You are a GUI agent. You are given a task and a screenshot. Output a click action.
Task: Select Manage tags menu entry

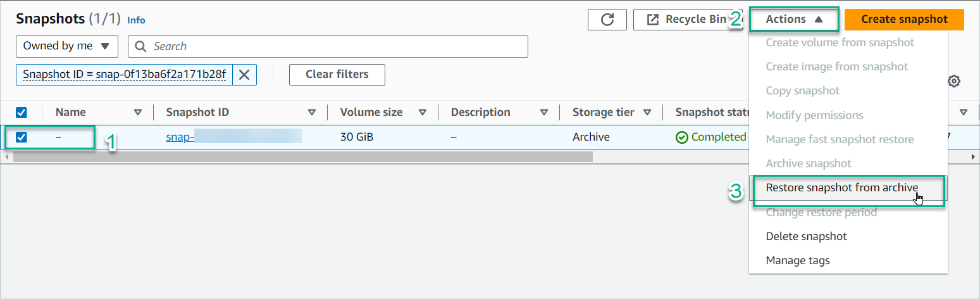848,260
